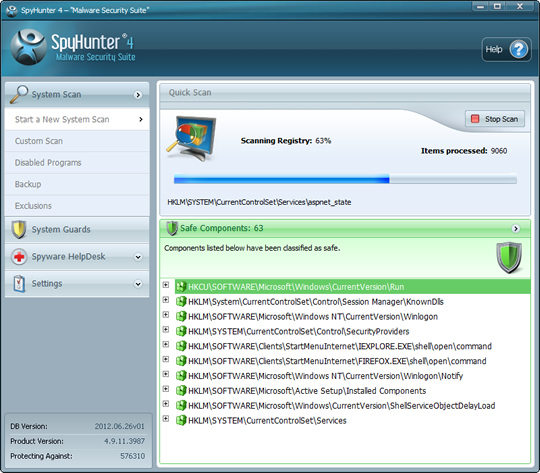Viewport: 540px width, 473px height.
Task: Collapse Safe Components panel with its arrow
Action: [516, 228]
